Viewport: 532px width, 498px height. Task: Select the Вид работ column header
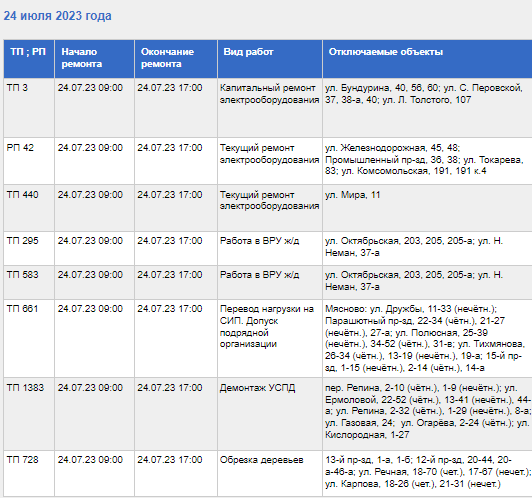pyautogui.click(x=270, y=59)
